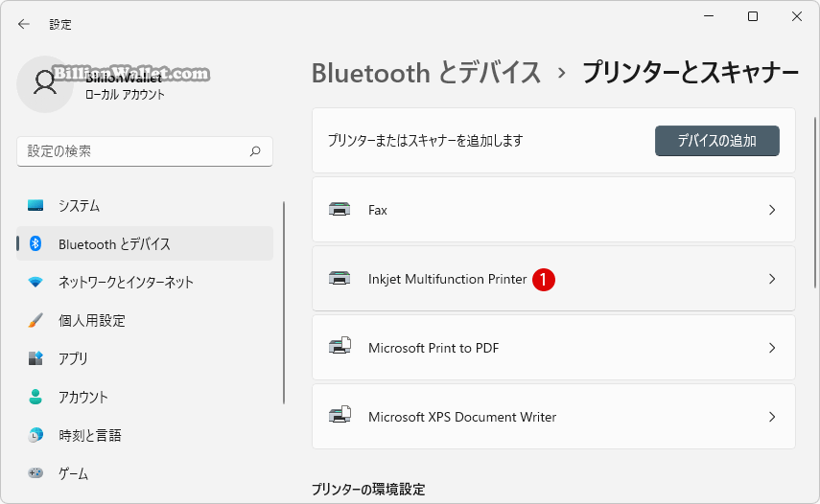Select Microsoft Print to PDF label
This screenshot has width=820, height=504.
click(x=433, y=348)
